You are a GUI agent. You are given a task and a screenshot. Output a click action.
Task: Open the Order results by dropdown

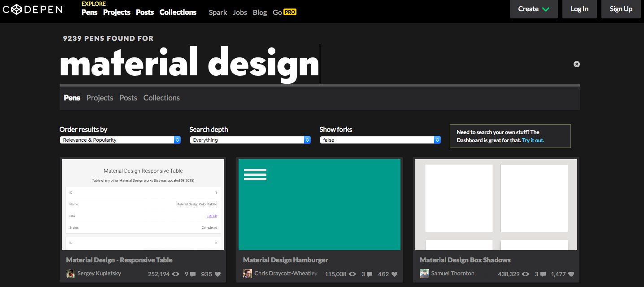pos(120,140)
